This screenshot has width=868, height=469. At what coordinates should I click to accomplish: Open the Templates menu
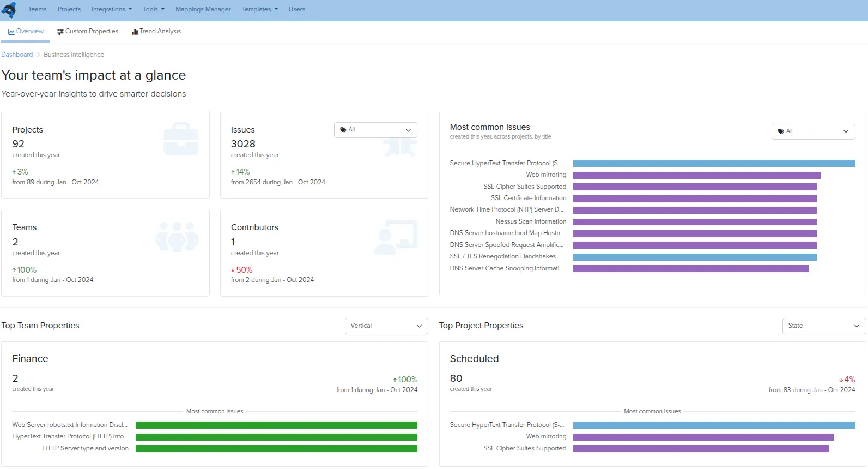click(x=259, y=9)
